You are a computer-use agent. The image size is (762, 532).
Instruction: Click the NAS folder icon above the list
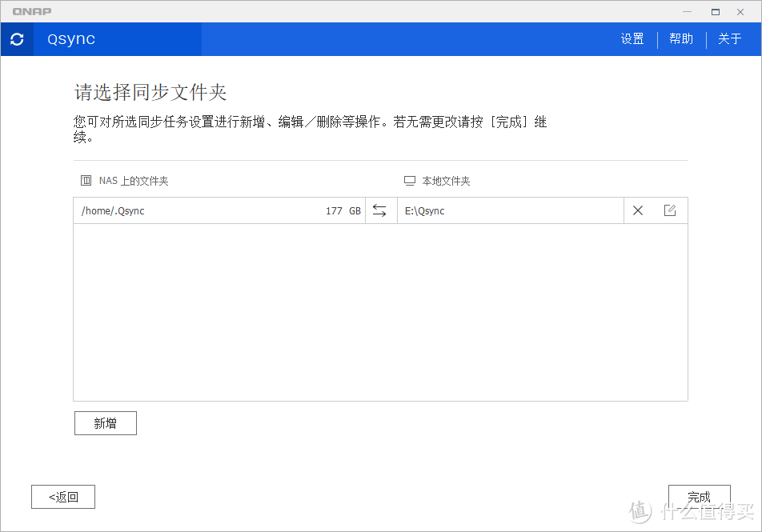pyautogui.click(x=86, y=180)
